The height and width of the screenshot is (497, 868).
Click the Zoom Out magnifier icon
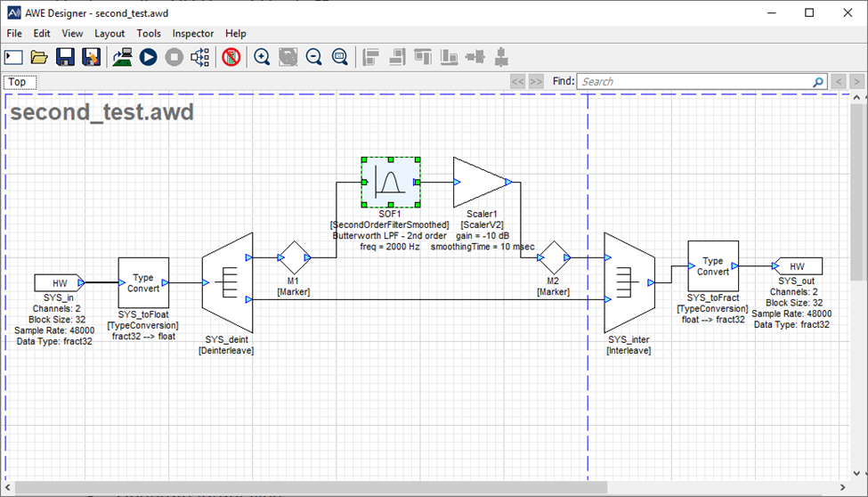point(313,57)
